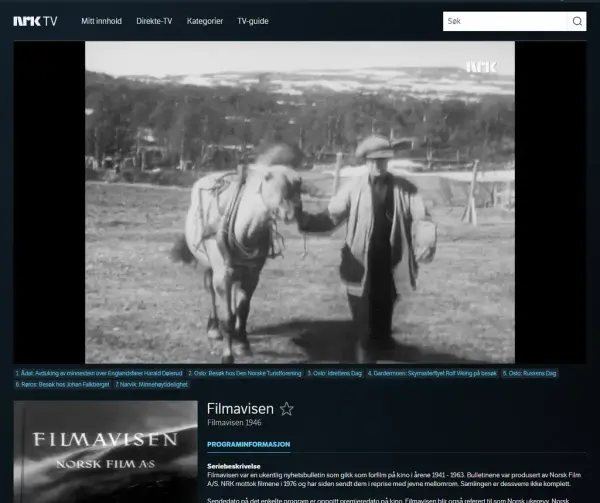Click the video player frame
This screenshot has height=503, width=600.
300,202
